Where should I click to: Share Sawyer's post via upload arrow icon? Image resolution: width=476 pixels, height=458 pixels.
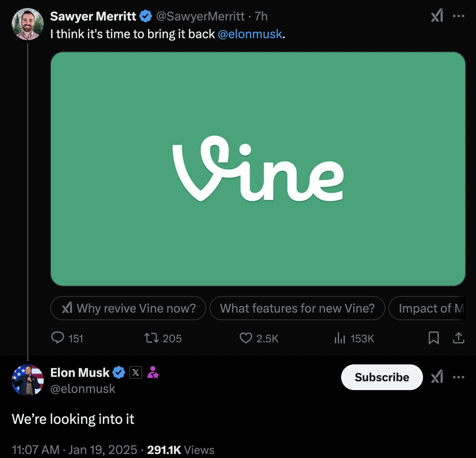tap(458, 338)
